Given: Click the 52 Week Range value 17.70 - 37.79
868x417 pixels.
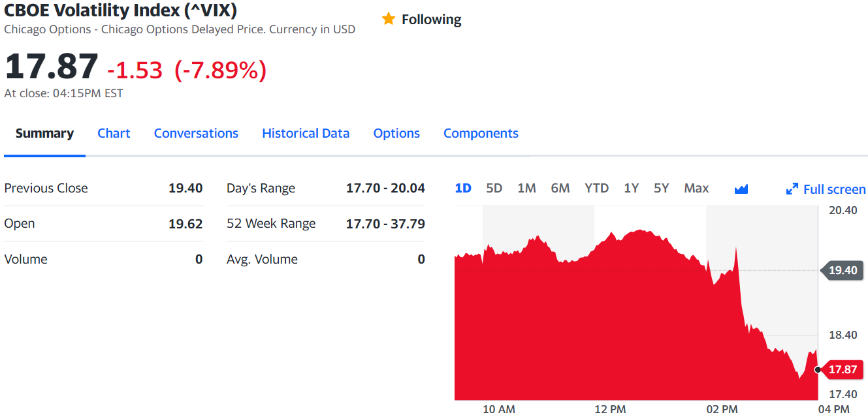Looking at the screenshot, I should (385, 224).
